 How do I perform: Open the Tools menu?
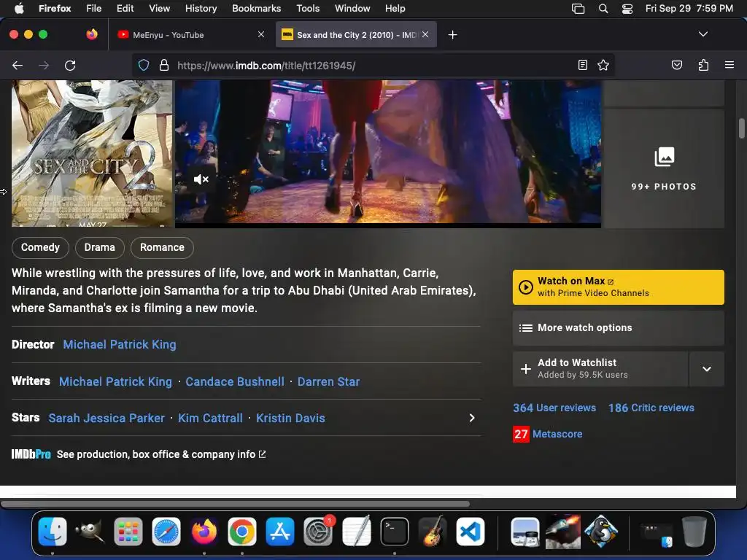(309, 9)
